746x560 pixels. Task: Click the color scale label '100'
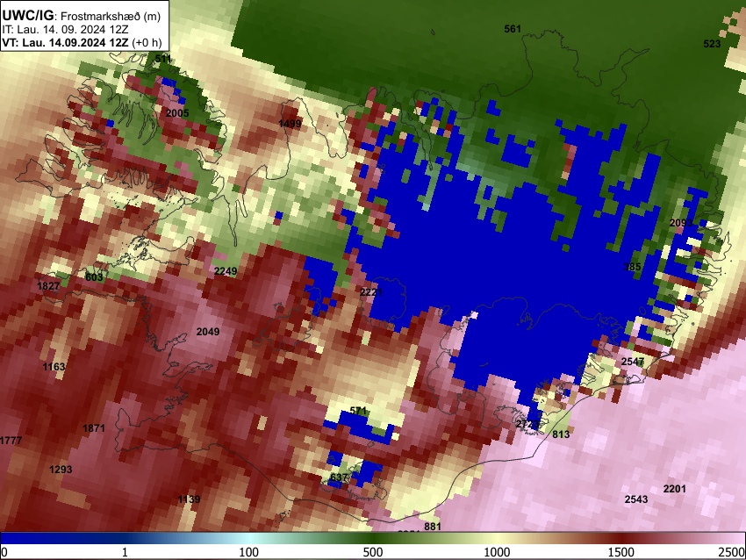coord(249,552)
